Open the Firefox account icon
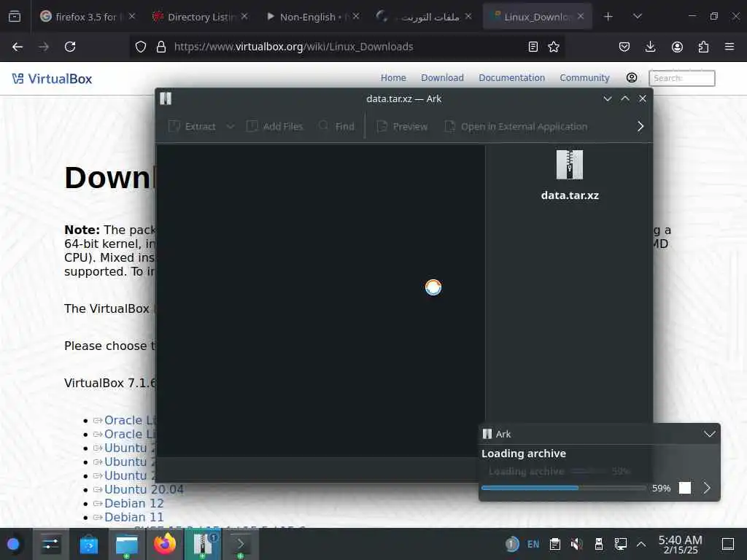747x560 pixels. (677, 47)
